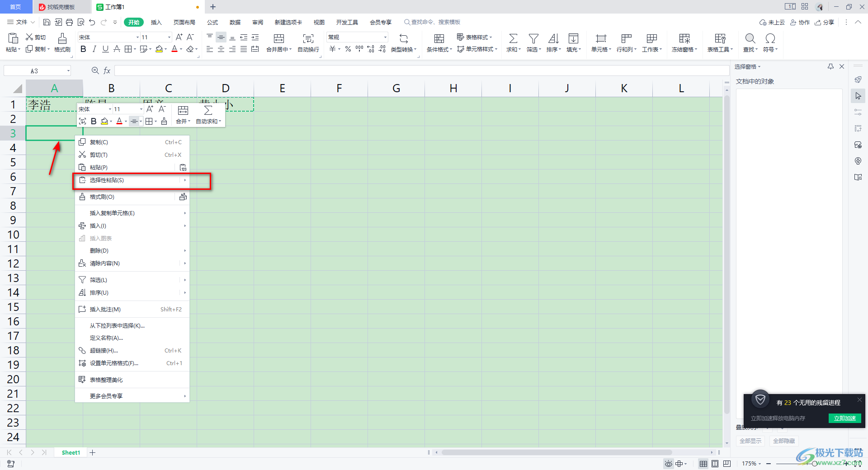Toggle left alignment in ribbon
Viewport: 868px width, 470px height.
point(210,49)
